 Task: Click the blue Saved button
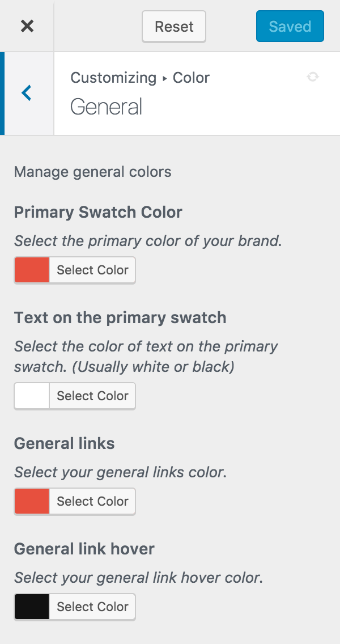[290, 27]
